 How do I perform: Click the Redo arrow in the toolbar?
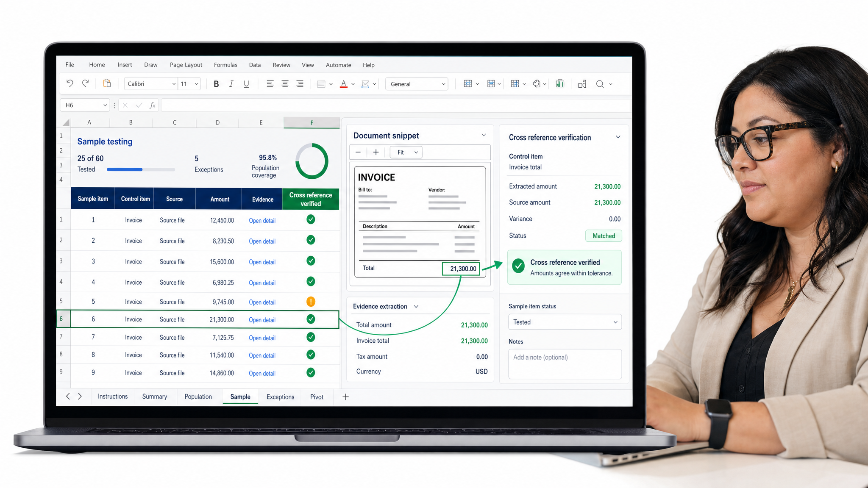85,83
